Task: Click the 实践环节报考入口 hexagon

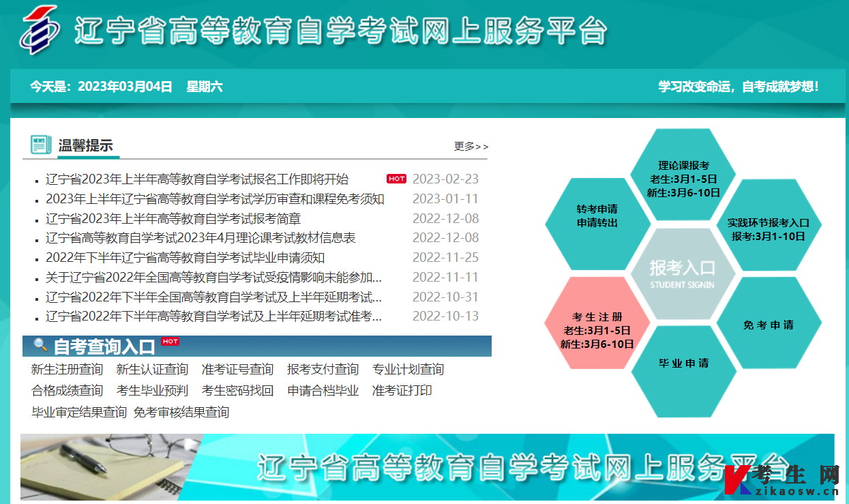Action: click(x=769, y=226)
